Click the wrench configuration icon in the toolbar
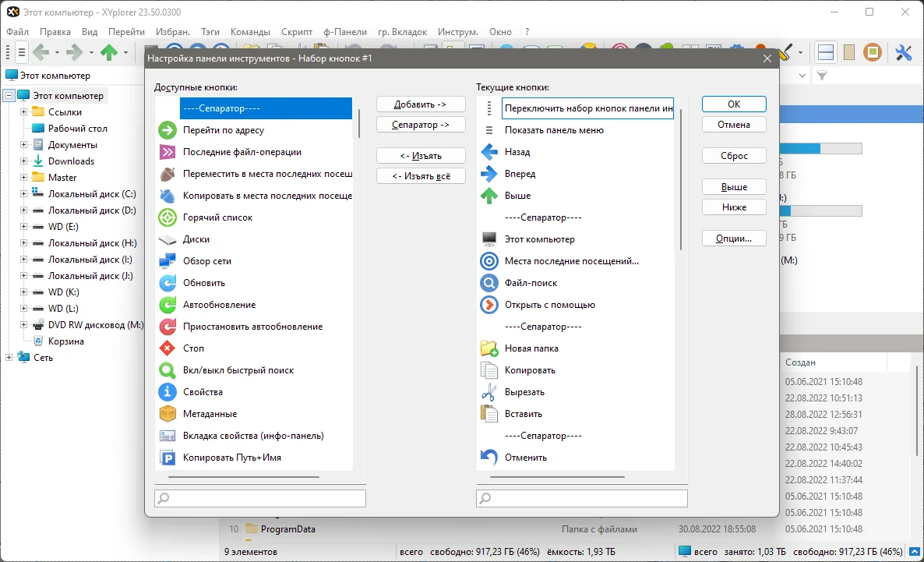Screen dimensions: 924x562 904,52
